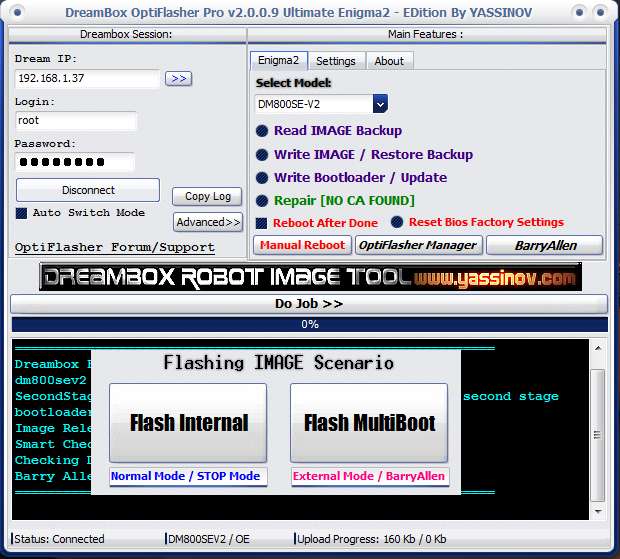This screenshot has height=559, width=620.
Task: Click the title bar left round icon
Action: [17, 12]
